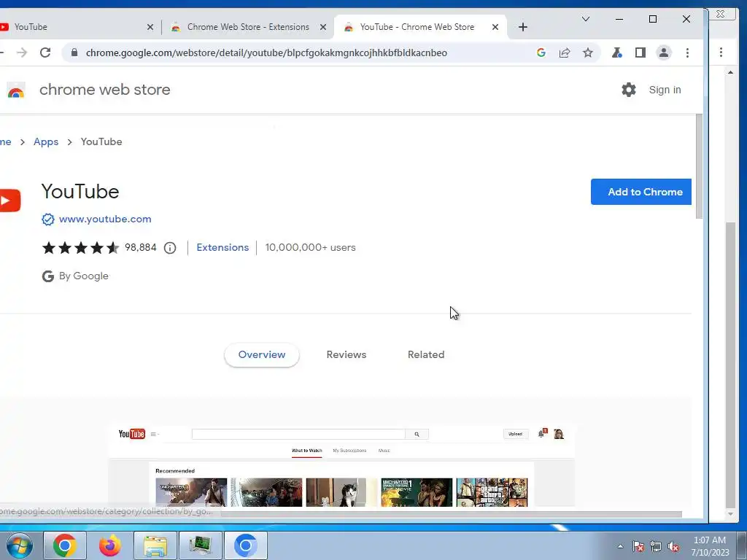
Task: Close the YouTube tab
Action: pos(150,27)
